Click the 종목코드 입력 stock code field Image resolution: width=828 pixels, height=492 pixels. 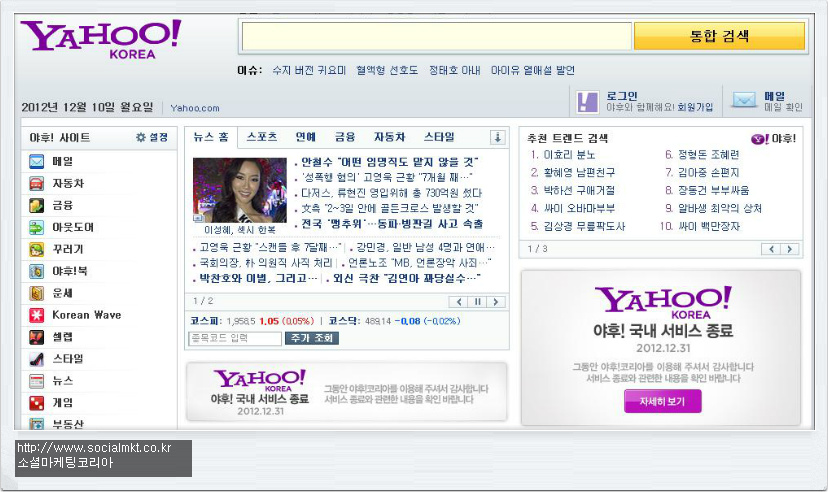tap(235, 338)
